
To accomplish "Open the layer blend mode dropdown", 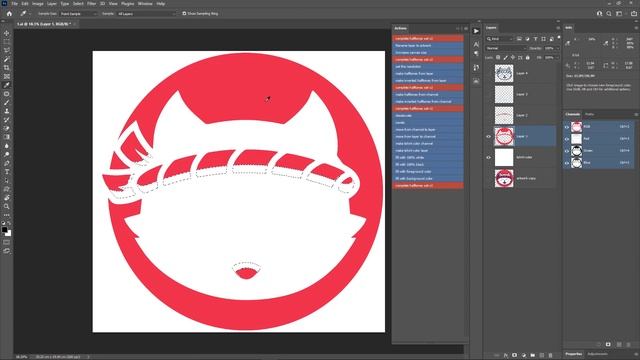I will 506,48.
